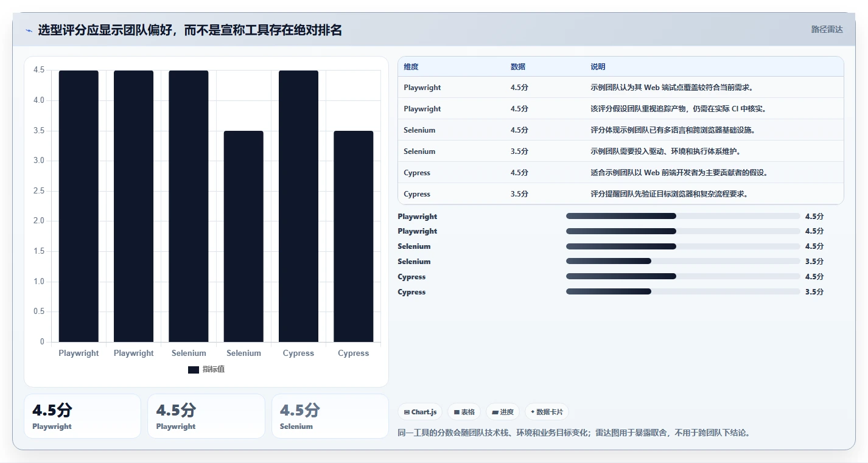Click the 2.5 y-axis tick label
Viewport: 868px width, 463px height.
pyautogui.click(x=39, y=191)
